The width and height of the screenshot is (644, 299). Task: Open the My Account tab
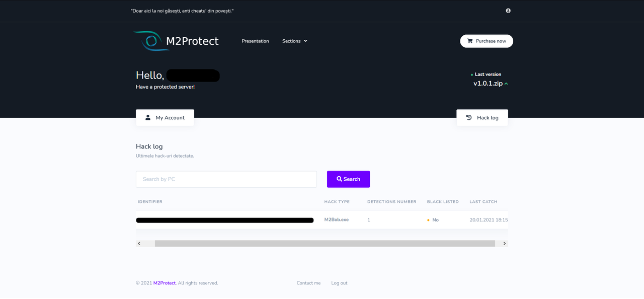click(165, 118)
